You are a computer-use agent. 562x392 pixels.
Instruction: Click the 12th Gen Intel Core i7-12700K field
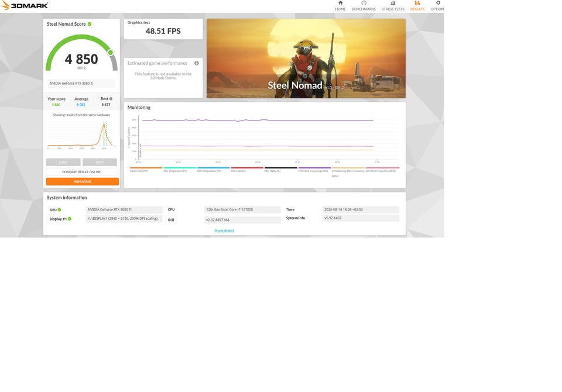[x=242, y=209]
